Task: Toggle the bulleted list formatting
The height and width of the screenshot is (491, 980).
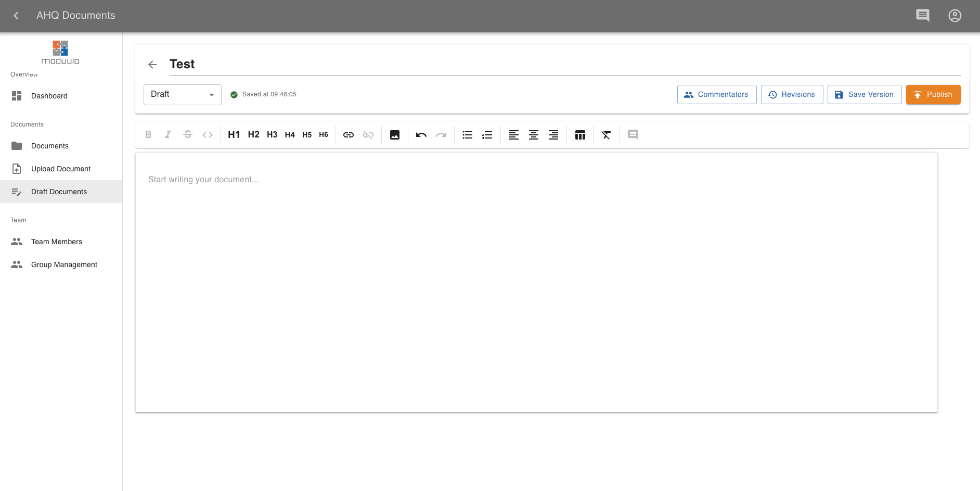Action: point(467,134)
